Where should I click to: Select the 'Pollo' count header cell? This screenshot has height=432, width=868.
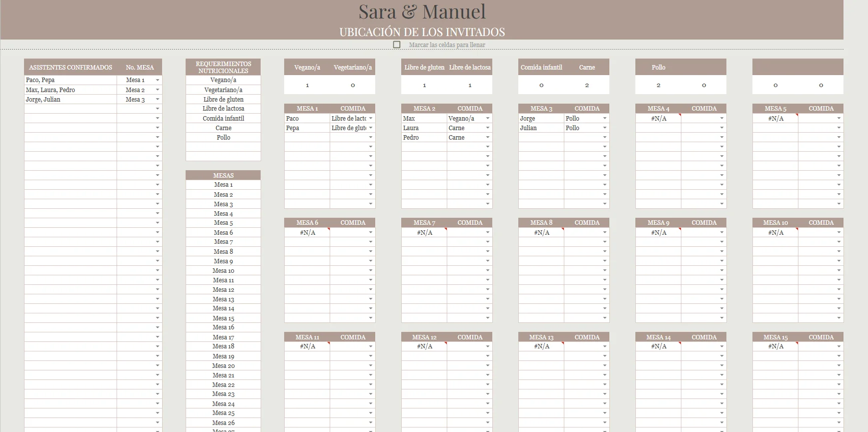point(658,67)
